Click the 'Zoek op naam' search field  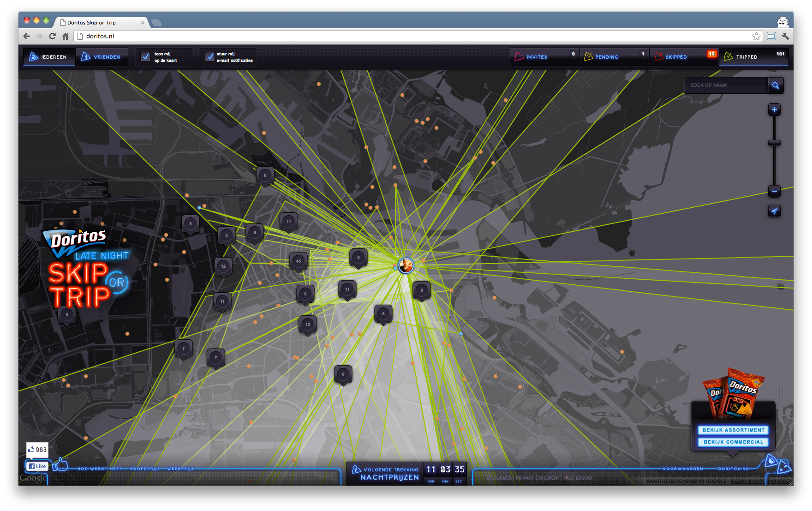[x=726, y=85]
